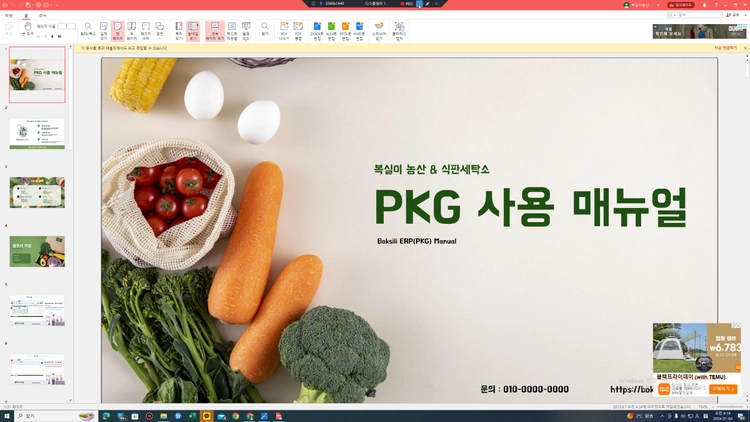
Task: Expand the user account dropdown arrow
Action: click(659, 5)
